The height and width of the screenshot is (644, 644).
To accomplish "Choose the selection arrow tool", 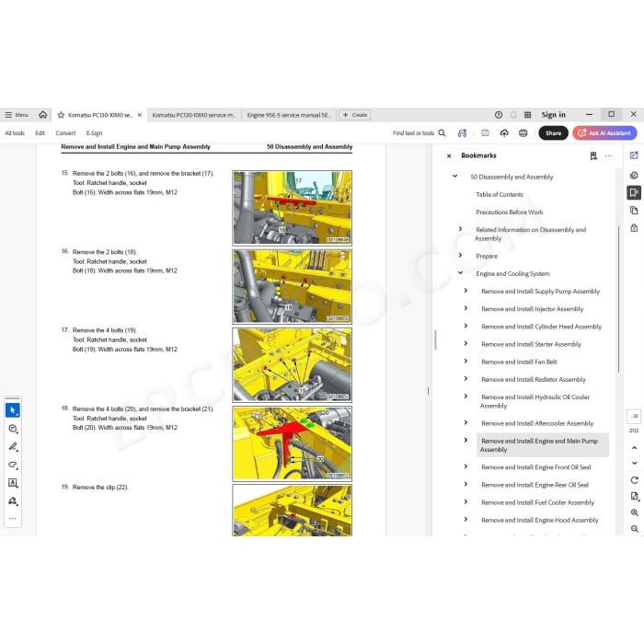I will point(13,410).
